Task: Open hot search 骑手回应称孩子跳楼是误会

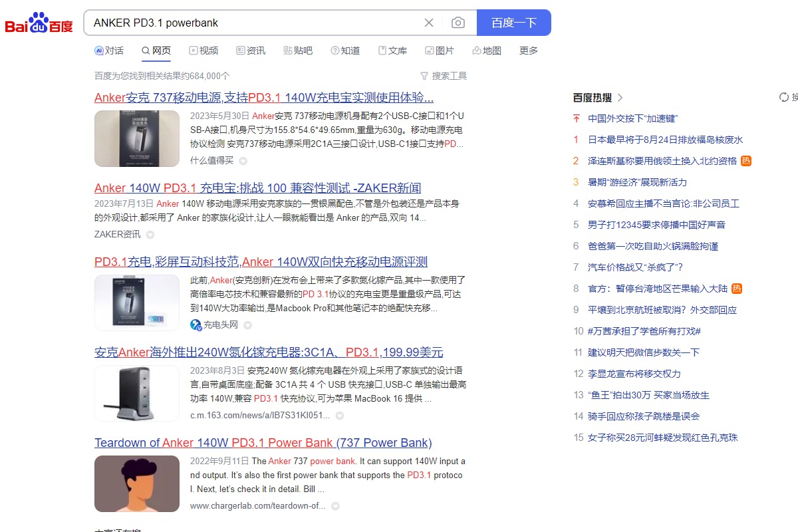Action: [644, 416]
